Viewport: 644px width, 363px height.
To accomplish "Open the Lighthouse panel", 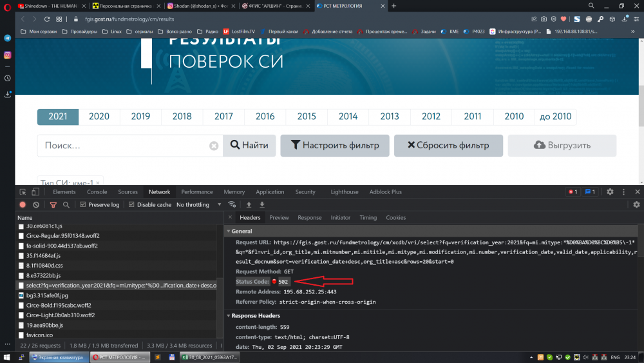I will coord(345,192).
